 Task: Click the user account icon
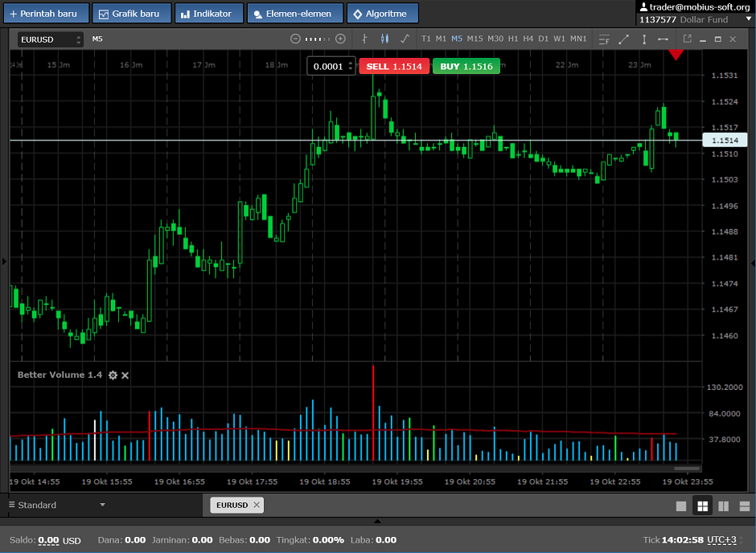pyautogui.click(x=643, y=6)
